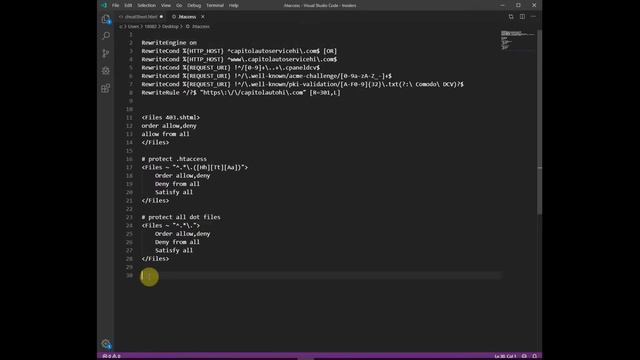Image resolution: width=640 pixels, height=360 pixels.
Task: Split the editor to the right
Action: pyautogui.click(x=522, y=17)
